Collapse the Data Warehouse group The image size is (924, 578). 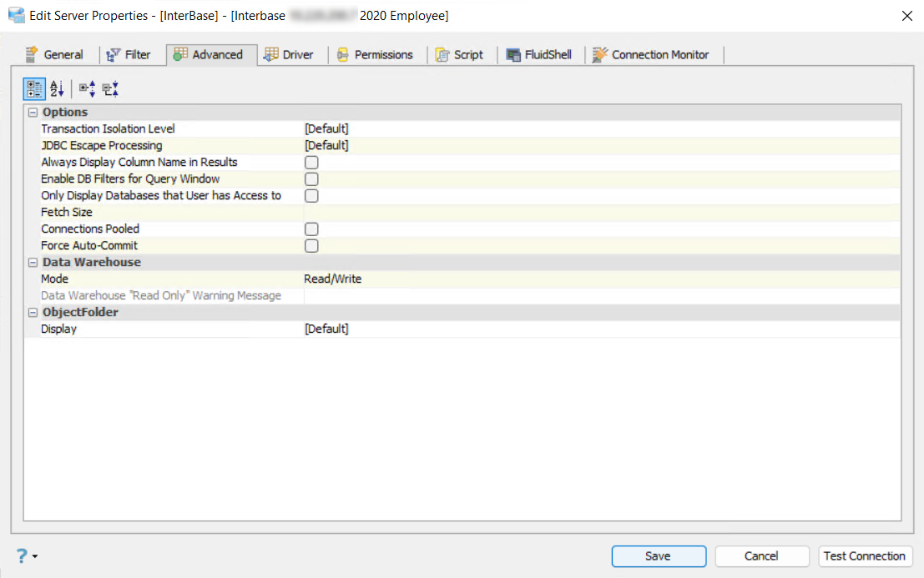[33, 263]
